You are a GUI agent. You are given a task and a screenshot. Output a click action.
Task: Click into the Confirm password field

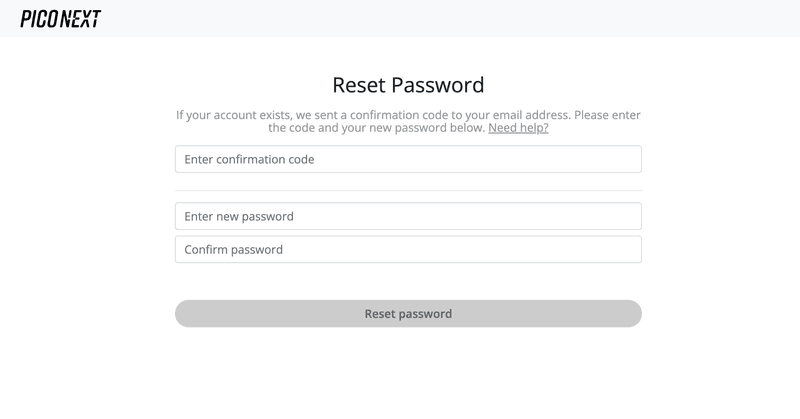pyautogui.click(x=408, y=249)
